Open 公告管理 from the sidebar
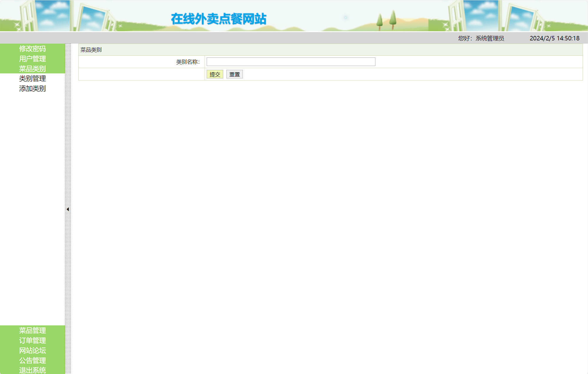This screenshot has width=588, height=374. (x=32, y=361)
